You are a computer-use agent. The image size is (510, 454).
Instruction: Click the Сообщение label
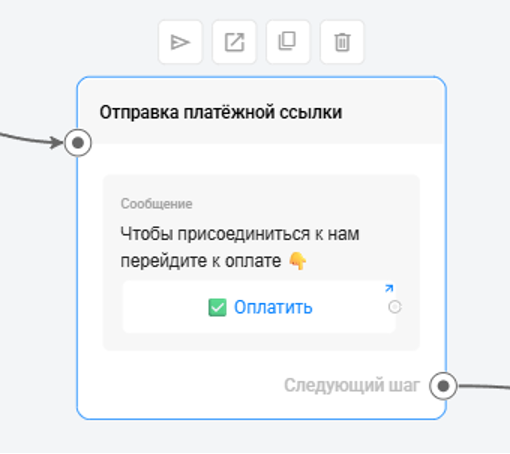[157, 204]
